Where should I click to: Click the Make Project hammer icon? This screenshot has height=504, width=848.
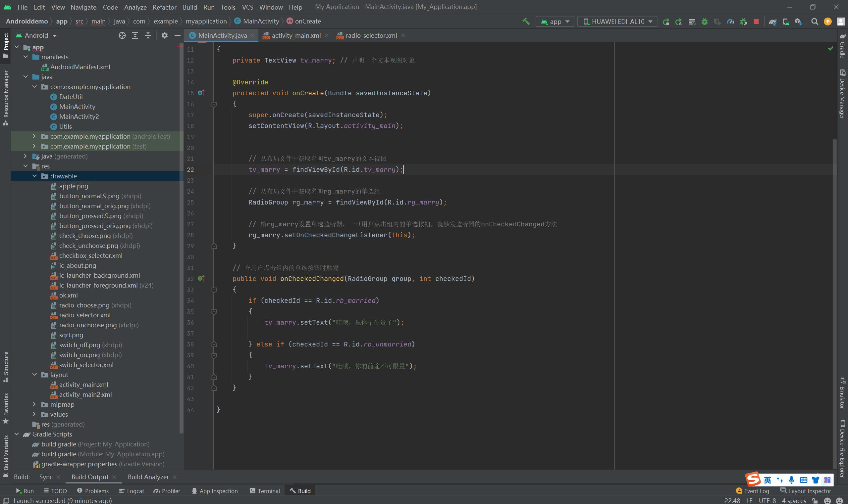tap(526, 22)
